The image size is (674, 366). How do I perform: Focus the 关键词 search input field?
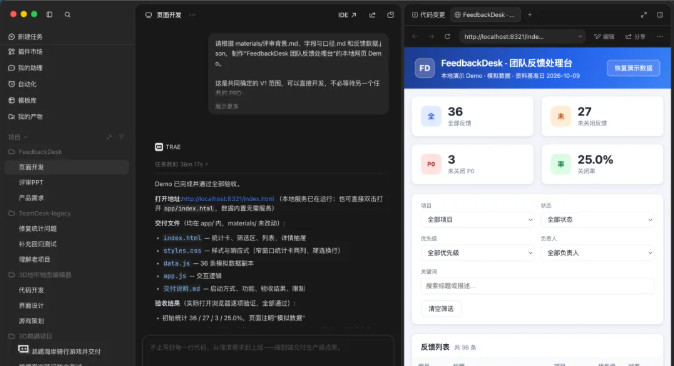tap(537, 286)
